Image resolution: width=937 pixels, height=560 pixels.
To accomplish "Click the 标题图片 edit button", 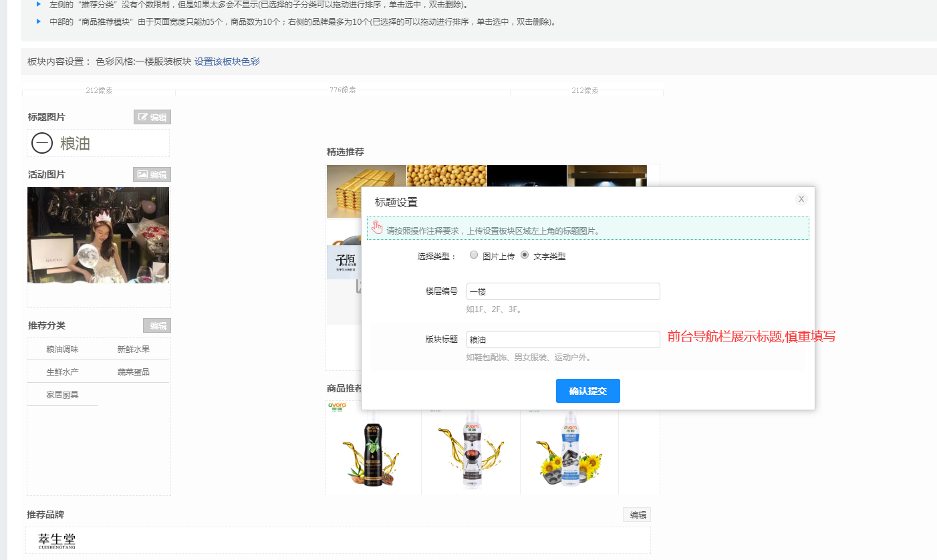I will point(152,117).
